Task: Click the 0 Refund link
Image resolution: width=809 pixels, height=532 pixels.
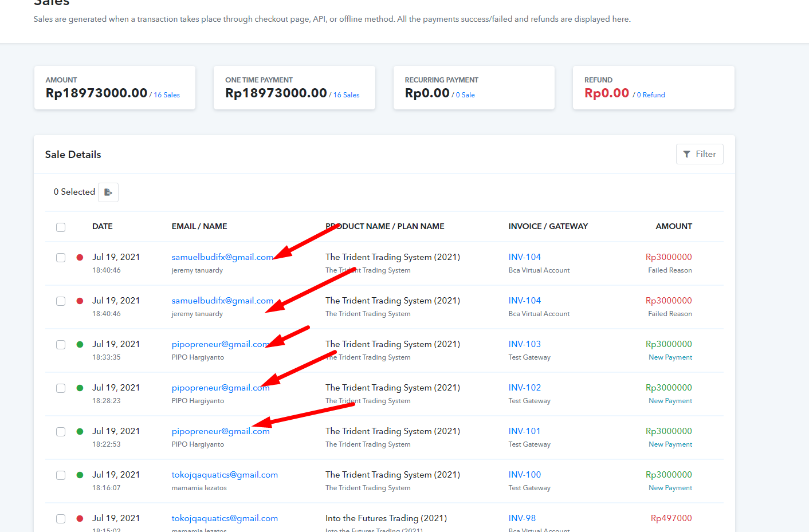Action: 650,95
